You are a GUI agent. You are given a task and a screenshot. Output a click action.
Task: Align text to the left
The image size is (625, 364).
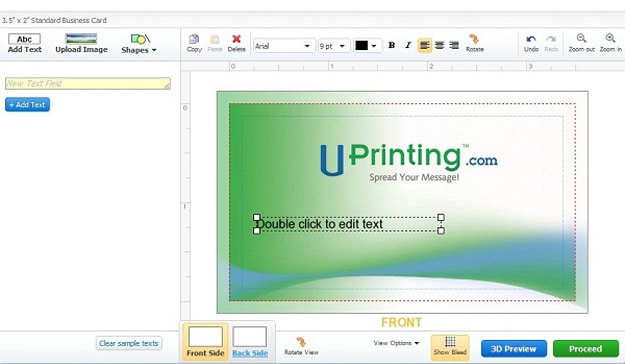425,45
